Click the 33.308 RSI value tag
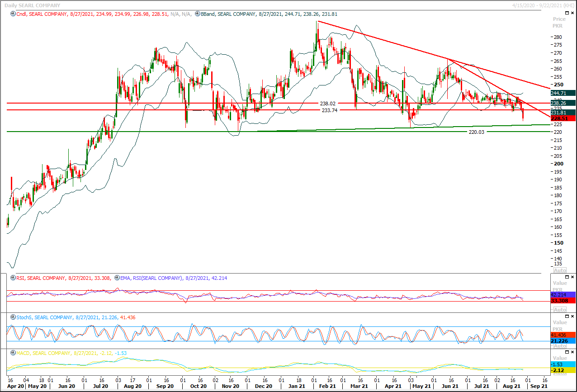Screen dimensions: 577x392 tap(563, 300)
